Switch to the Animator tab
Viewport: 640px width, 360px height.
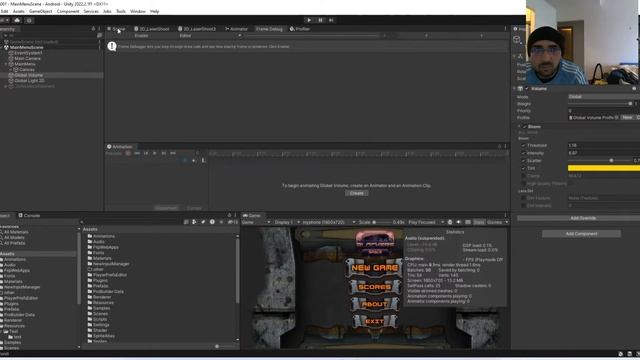[x=237, y=29]
